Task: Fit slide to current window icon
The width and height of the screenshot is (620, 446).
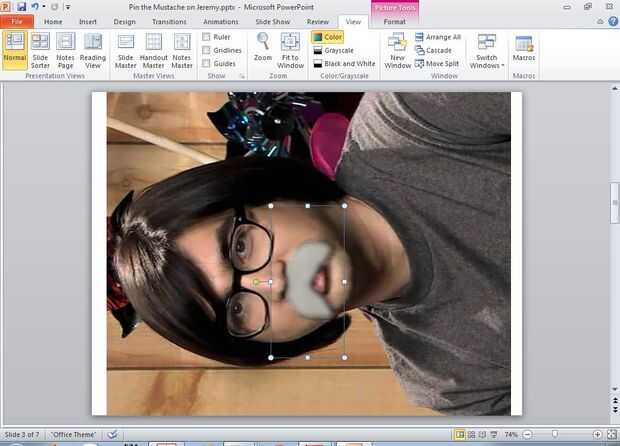Action: tap(612, 435)
